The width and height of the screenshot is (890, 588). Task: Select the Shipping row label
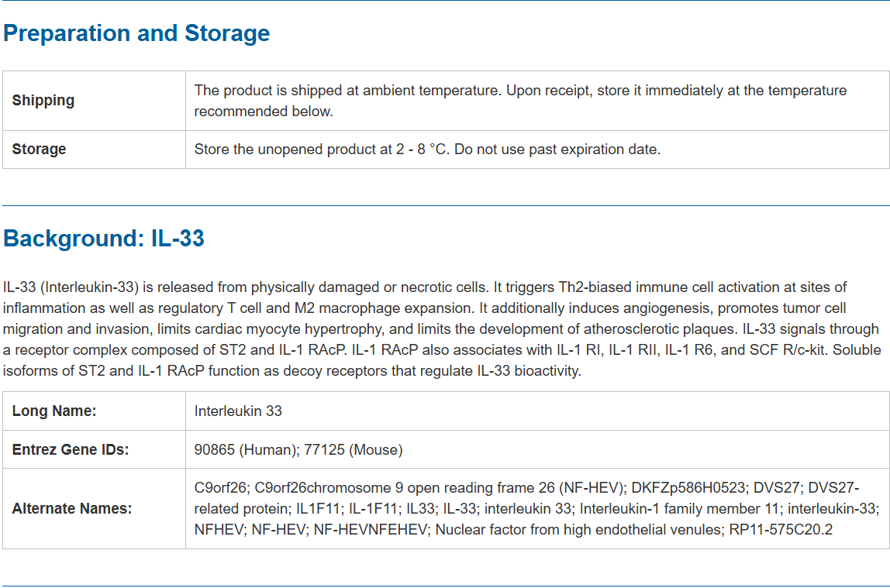pos(43,101)
